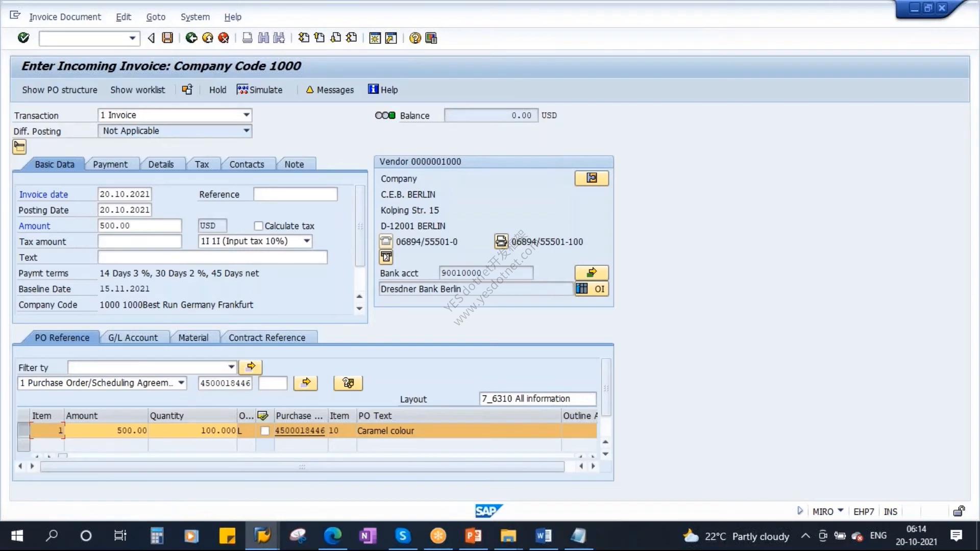The width and height of the screenshot is (980, 551).
Task: Click the yellow question mark Help icon
Action: click(415, 38)
